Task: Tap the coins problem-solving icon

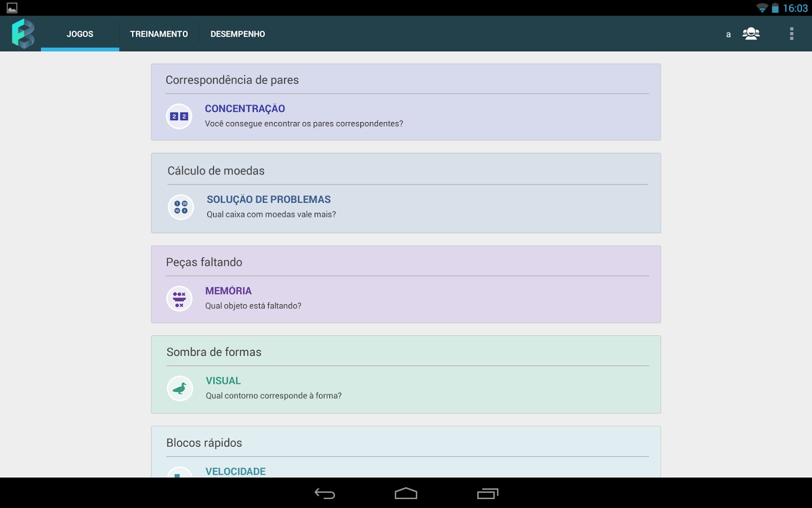Action: (x=181, y=207)
